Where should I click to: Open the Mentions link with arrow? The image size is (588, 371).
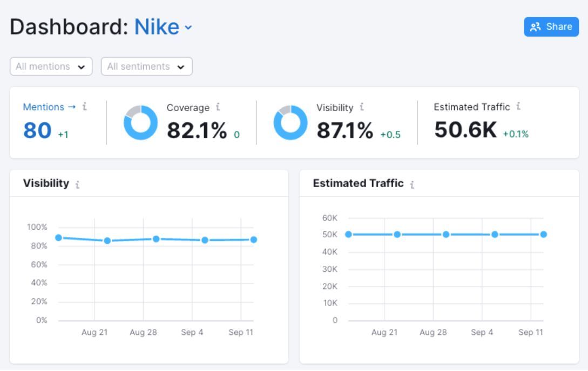49,107
